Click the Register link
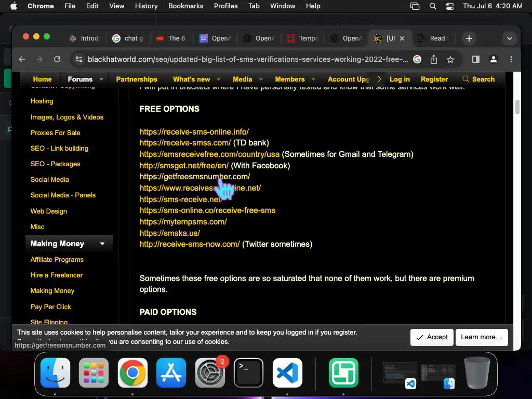This screenshot has height=399, width=532. (x=434, y=79)
